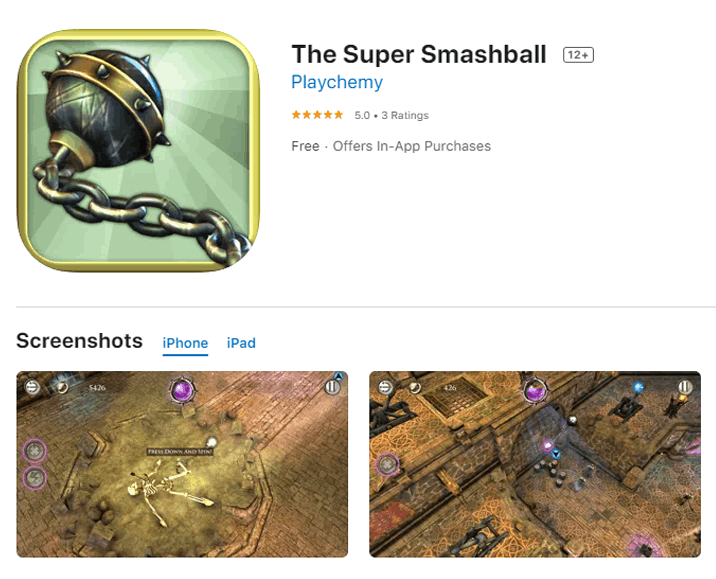This screenshot has width=716, height=579.
Task: Open the first screenshot with the skeleton
Action: (182, 464)
